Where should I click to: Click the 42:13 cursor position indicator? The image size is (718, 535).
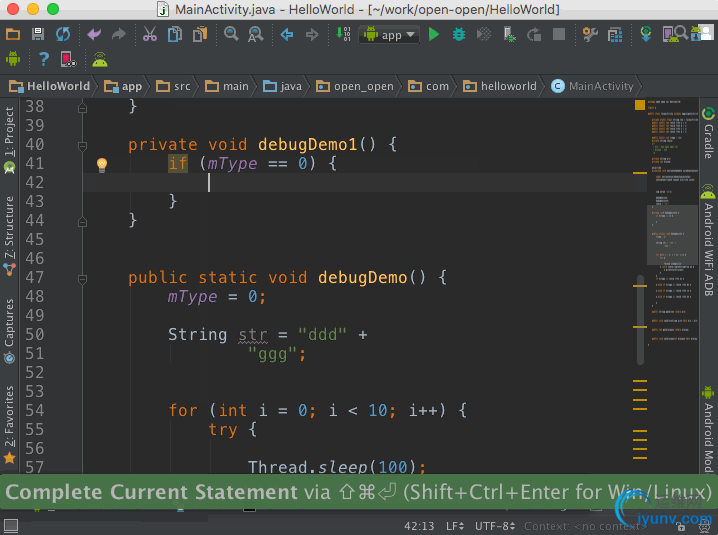click(419, 526)
